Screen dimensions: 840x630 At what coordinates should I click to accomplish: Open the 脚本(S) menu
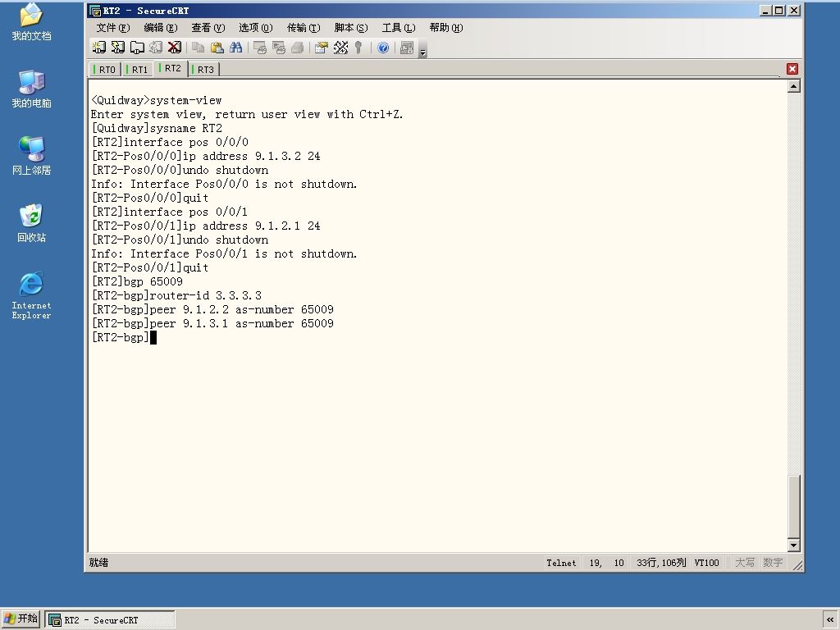[x=351, y=27]
